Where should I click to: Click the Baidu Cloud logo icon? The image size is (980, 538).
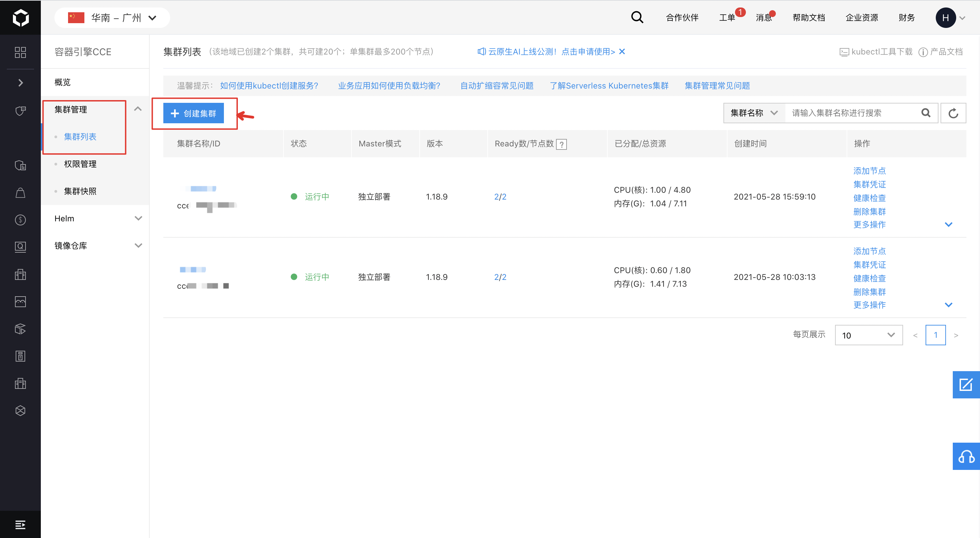tap(20, 17)
